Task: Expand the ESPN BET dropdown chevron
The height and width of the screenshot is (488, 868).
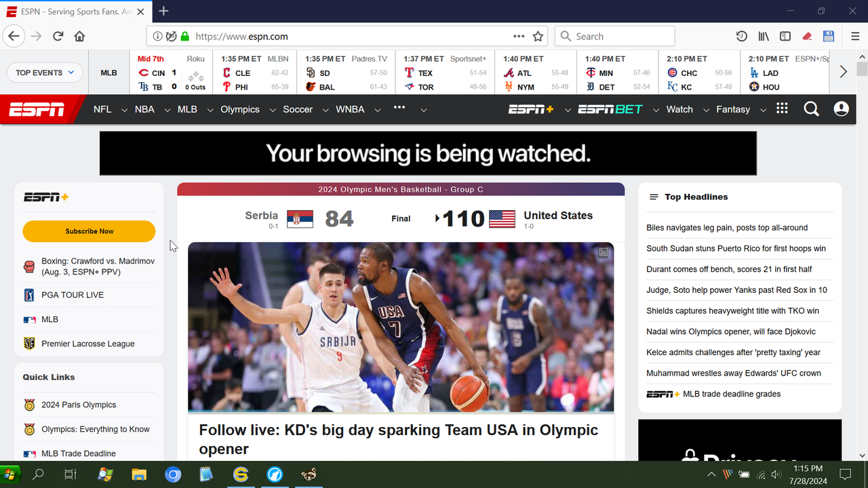Action: 656,110
